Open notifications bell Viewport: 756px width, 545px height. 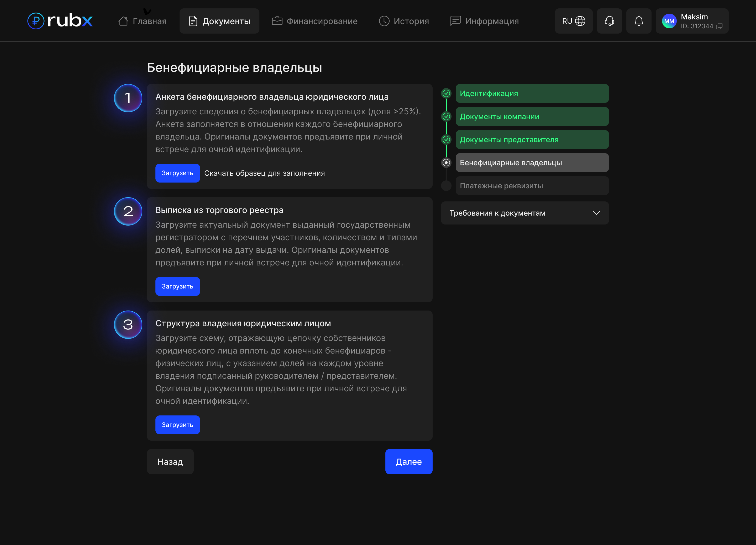(638, 21)
